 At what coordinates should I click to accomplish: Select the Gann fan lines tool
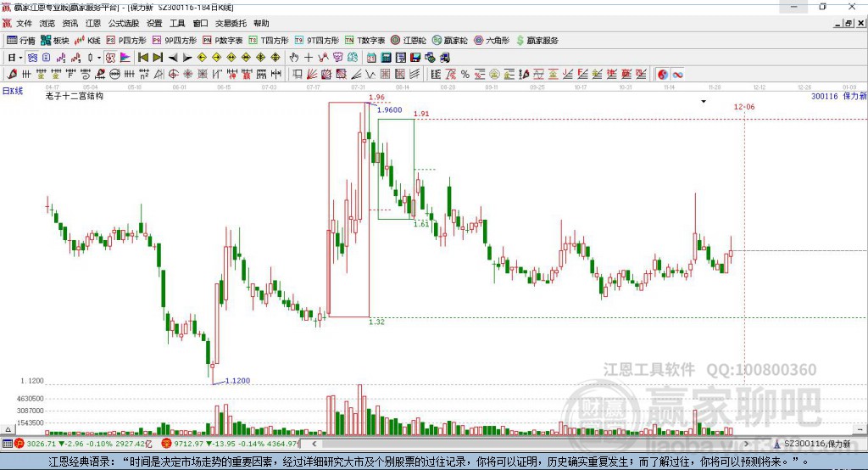pyautogui.click(x=312, y=75)
